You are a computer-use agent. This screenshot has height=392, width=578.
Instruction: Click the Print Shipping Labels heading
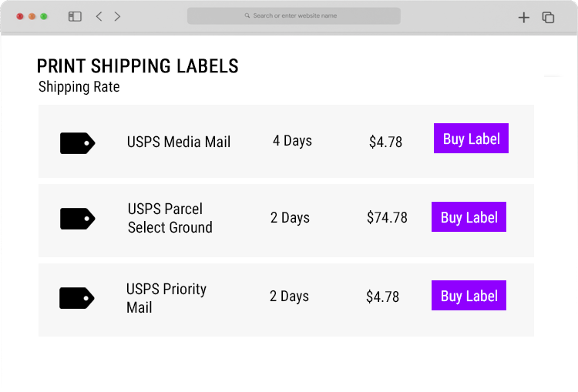[137, 66]
